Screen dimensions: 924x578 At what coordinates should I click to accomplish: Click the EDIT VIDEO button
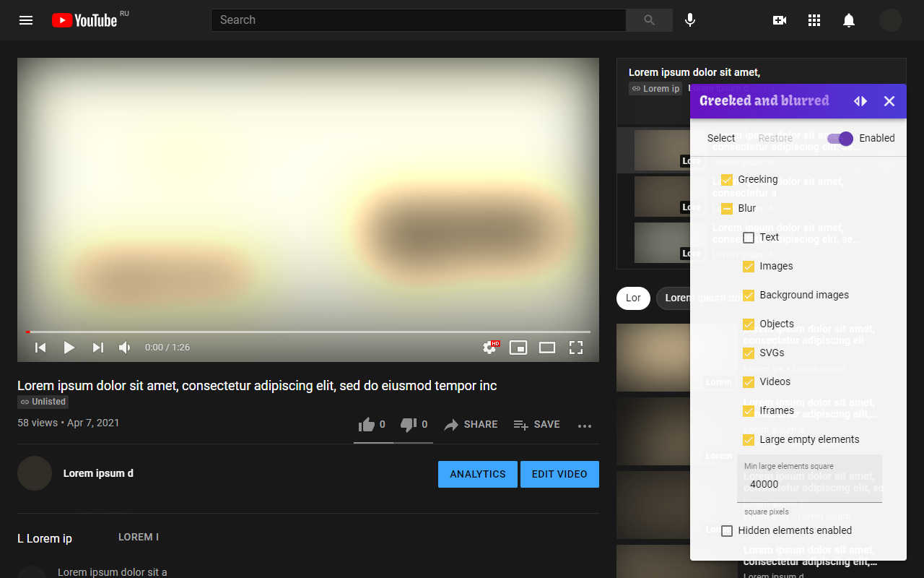pyautogui.click(x=559, y=474)
